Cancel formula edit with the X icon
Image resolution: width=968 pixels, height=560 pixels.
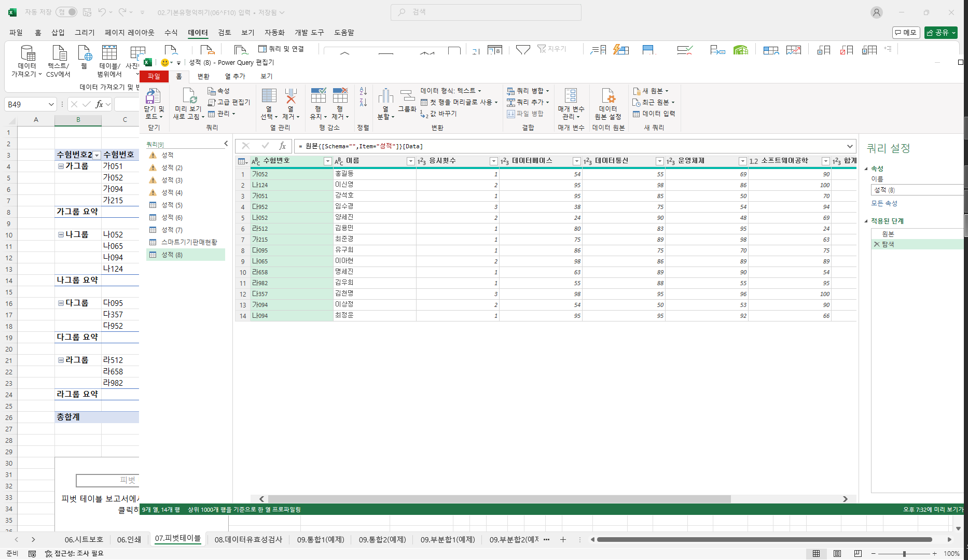pyautogui.click(x=245, y=146)
